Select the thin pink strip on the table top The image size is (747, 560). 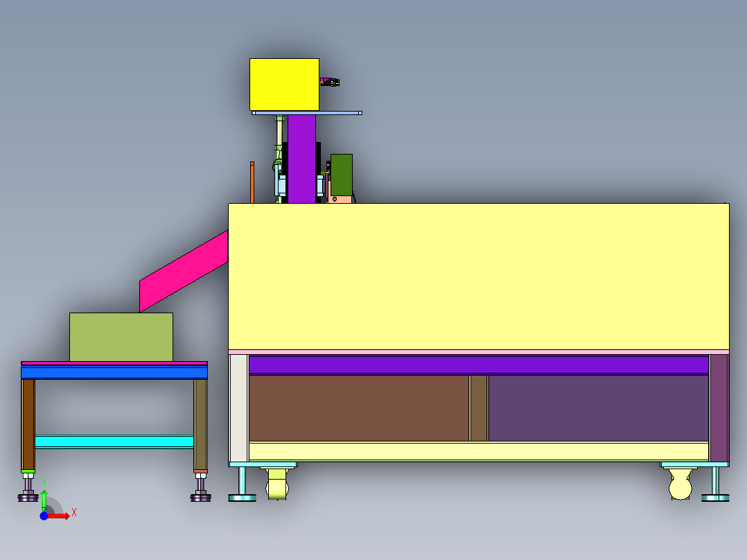[x=114, y=363]
